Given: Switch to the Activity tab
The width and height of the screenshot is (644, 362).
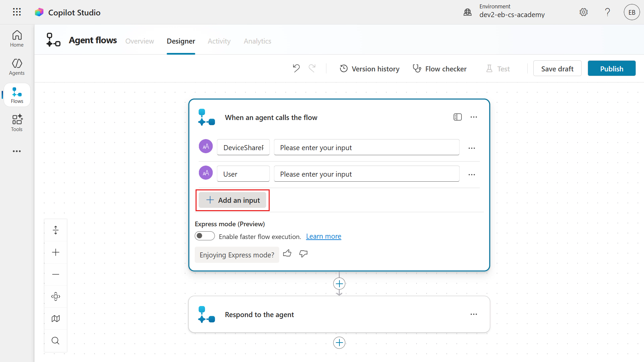Looking at the screenshot, I should (x=219, y=41).
